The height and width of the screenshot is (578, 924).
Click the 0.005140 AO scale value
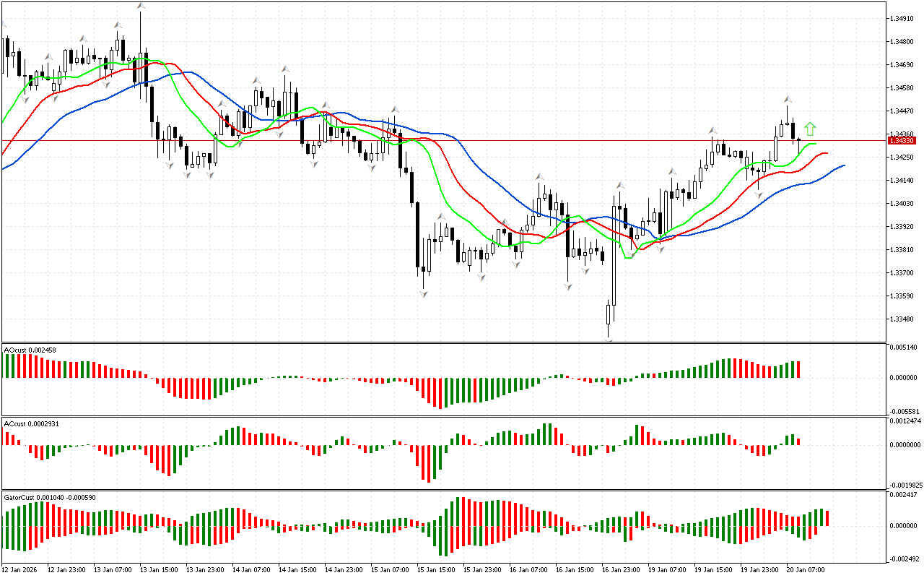pos(905,348)
